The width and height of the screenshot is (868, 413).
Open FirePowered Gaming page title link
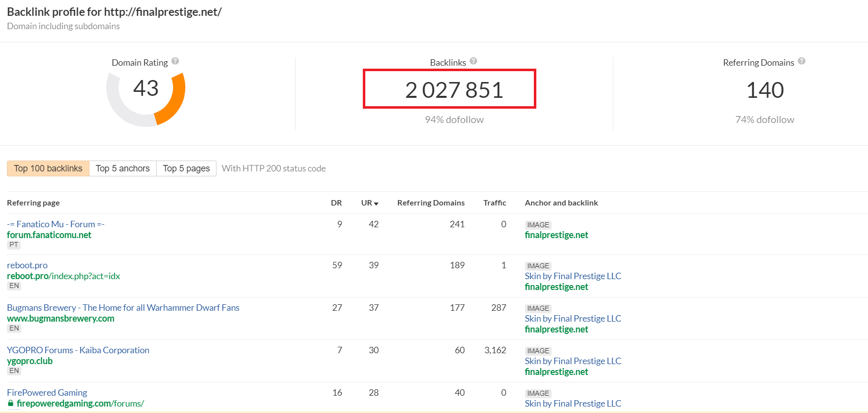pos(47,393)
